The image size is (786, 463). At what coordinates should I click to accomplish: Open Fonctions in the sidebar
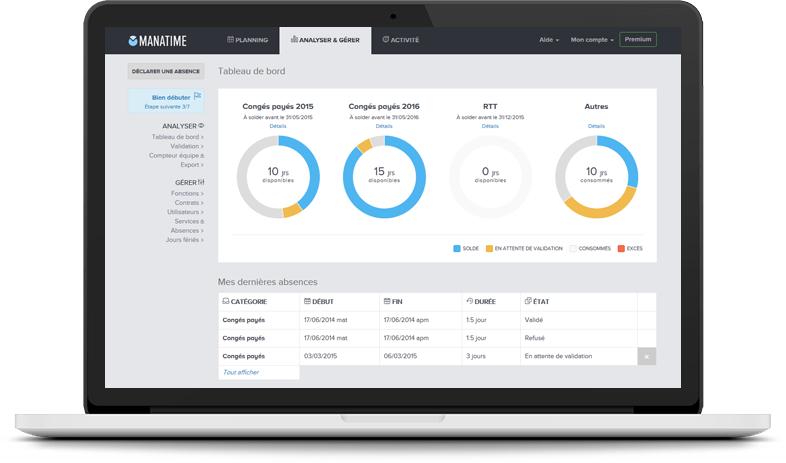tap(187, 193)
